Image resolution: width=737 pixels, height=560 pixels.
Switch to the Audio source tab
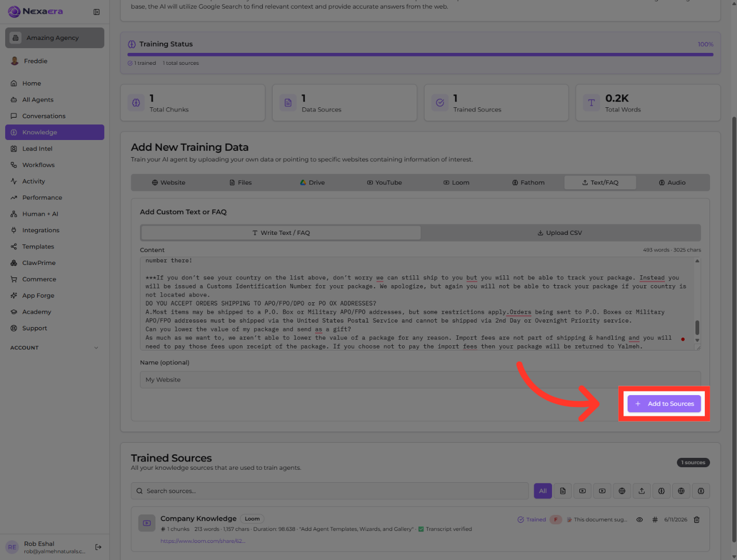672,183
